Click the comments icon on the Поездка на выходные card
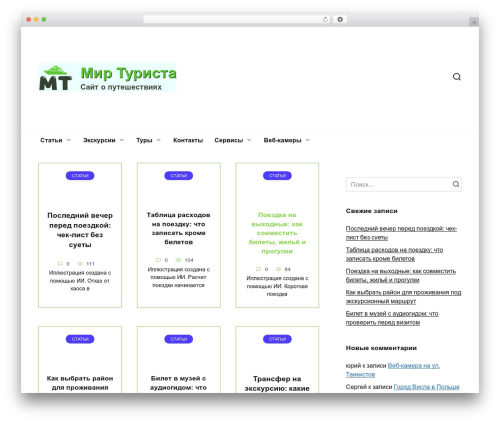The width and height of the screenshot is (500, 423). click(258, 269)
